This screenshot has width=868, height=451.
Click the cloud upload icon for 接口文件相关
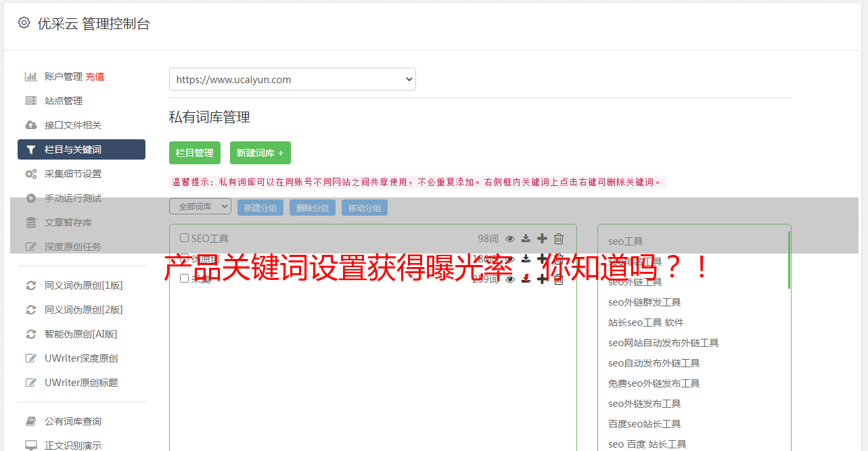31,125
